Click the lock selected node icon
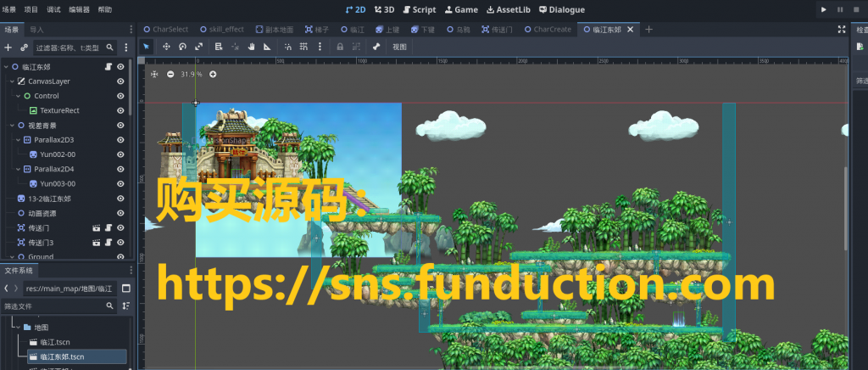The height and width of the screenshot is (370, 868). (340, 47)
